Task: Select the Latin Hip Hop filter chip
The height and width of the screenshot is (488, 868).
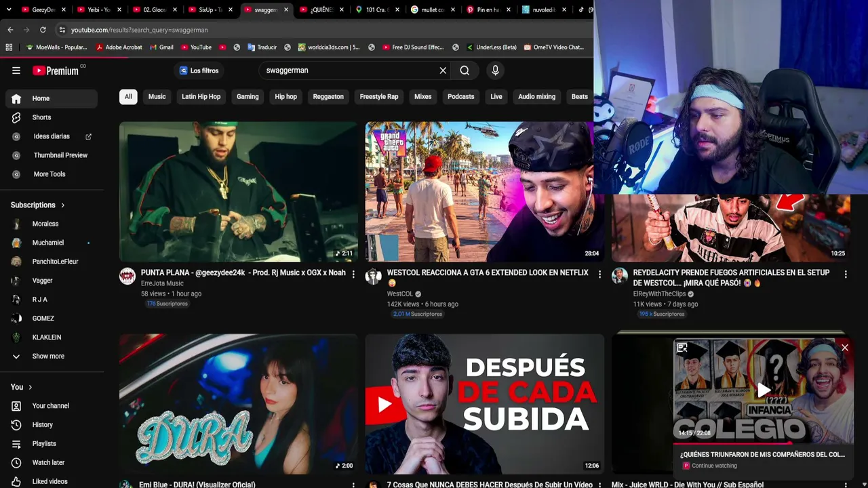Action: click(201, 96)
